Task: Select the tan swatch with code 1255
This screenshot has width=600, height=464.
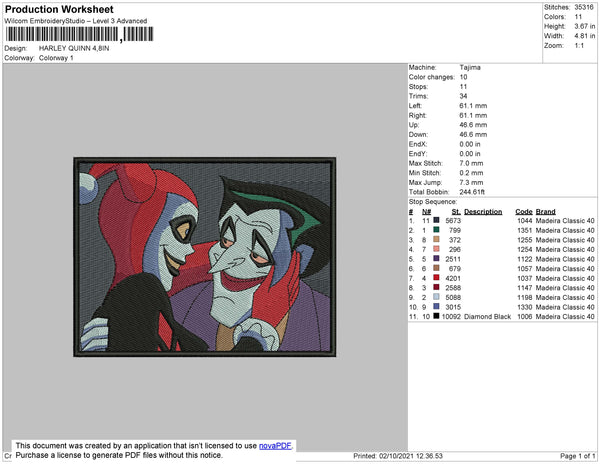Action: tap(438, 241)
